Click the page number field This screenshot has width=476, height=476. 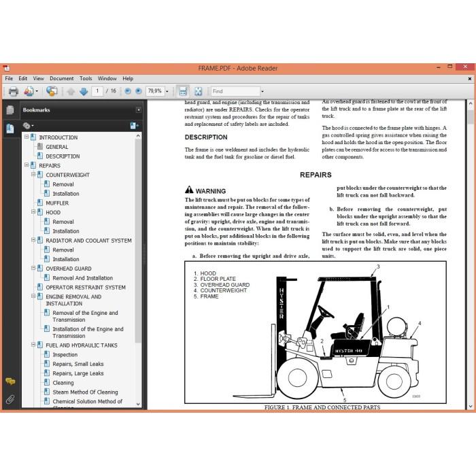click(x=97, y=91)
